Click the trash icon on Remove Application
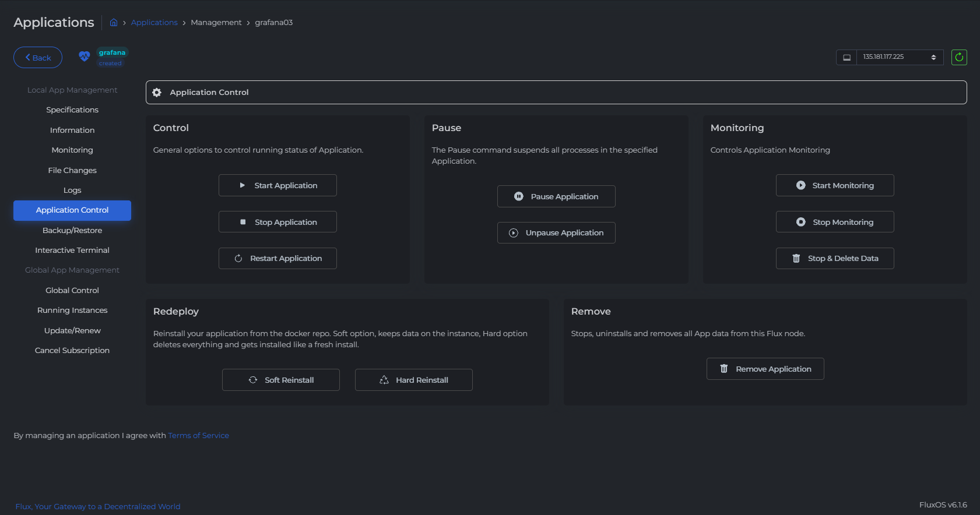The image size is (980, 515). pyautogui.click(x=724, y=369)
